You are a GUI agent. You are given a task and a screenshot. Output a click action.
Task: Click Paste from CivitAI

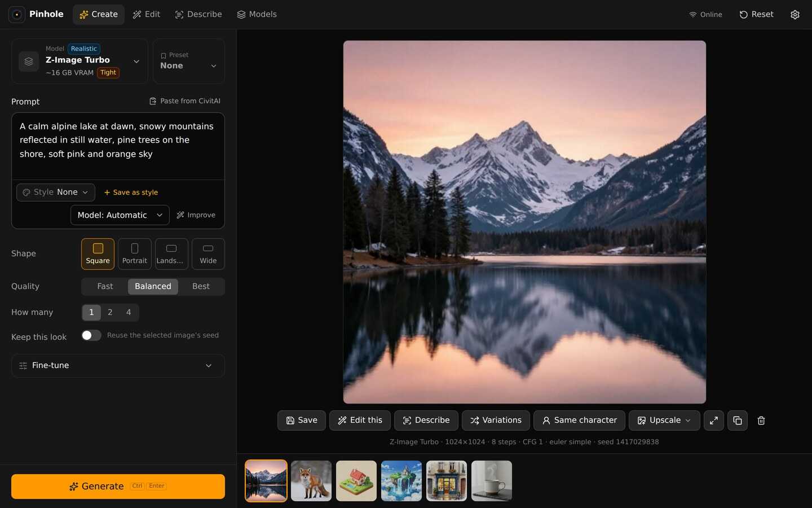[x=184, y=101]
